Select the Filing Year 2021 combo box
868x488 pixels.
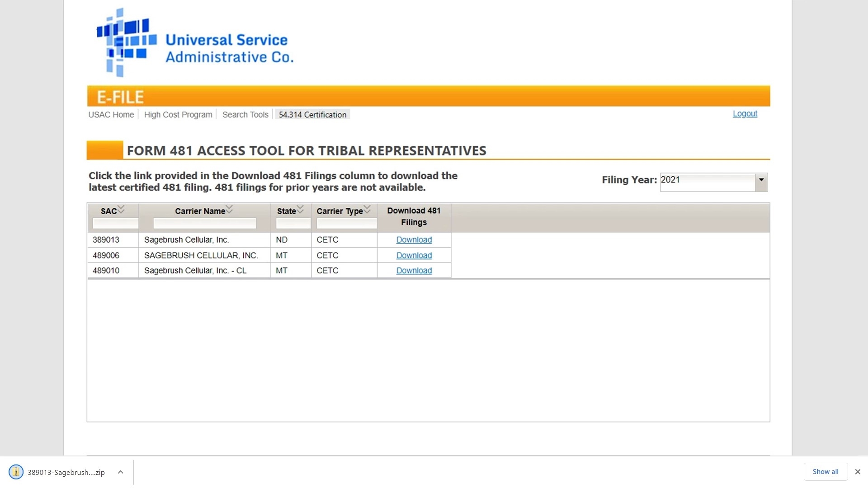point(713,182)
